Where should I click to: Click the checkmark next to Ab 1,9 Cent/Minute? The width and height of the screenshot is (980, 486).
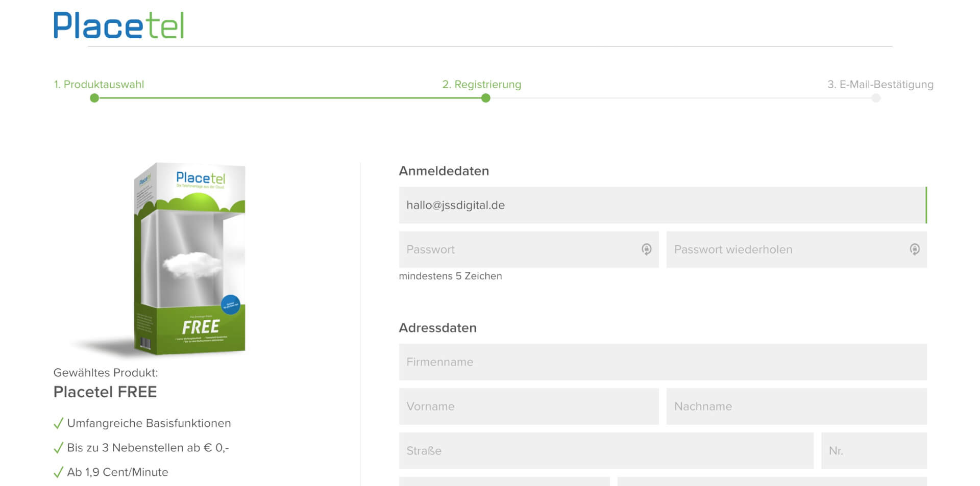click(58, 472)
